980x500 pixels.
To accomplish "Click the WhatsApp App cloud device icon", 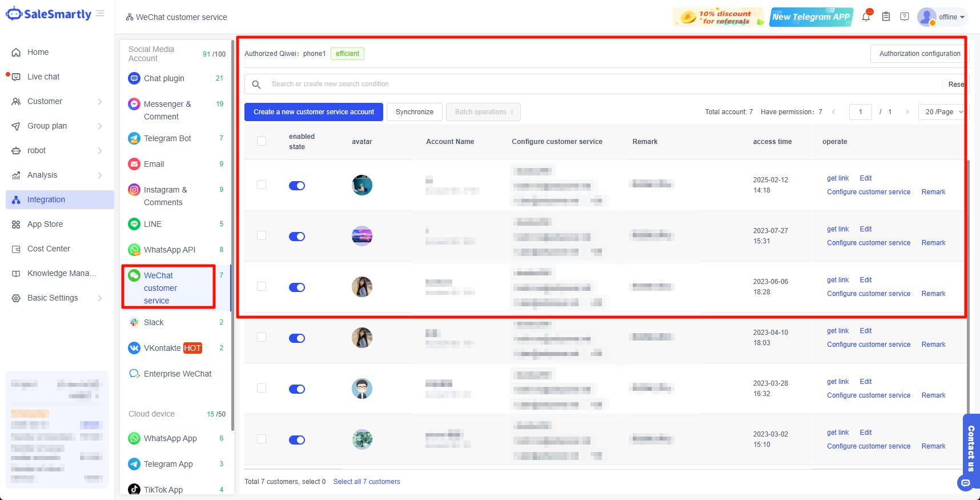I will 134,438.
